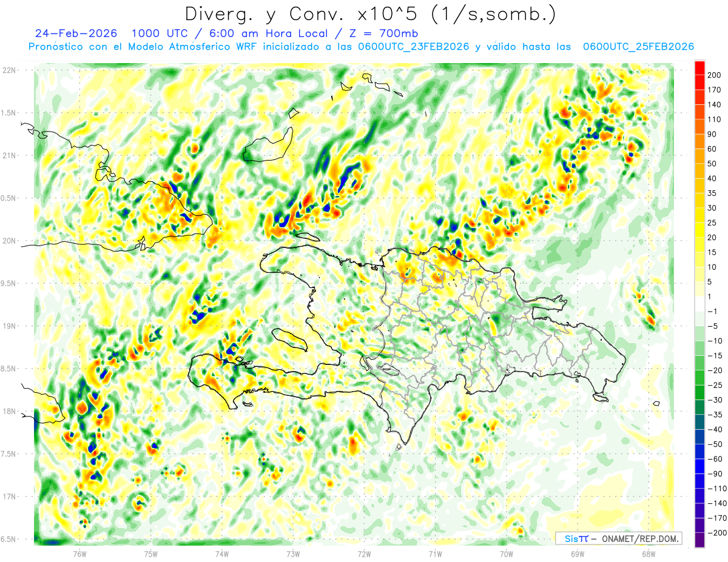This screenshot has width=728, height=562.
Task: Click the dark red colorbar segment above 200
Action: coord(699,68)
